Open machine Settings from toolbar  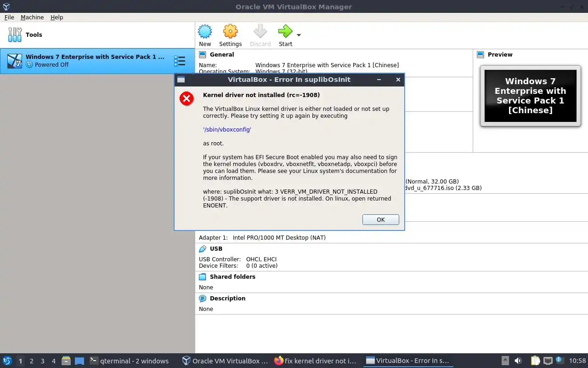tap(230, 36)
